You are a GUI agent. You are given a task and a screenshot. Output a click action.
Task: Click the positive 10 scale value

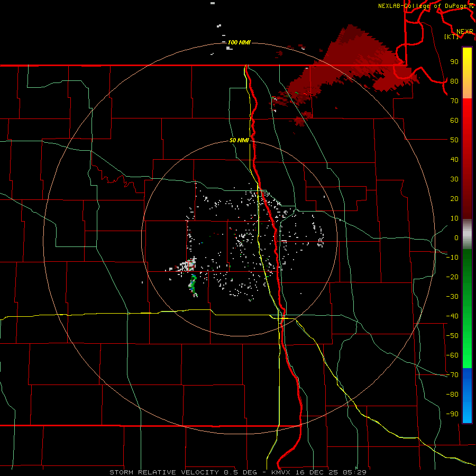pos(454,218)
